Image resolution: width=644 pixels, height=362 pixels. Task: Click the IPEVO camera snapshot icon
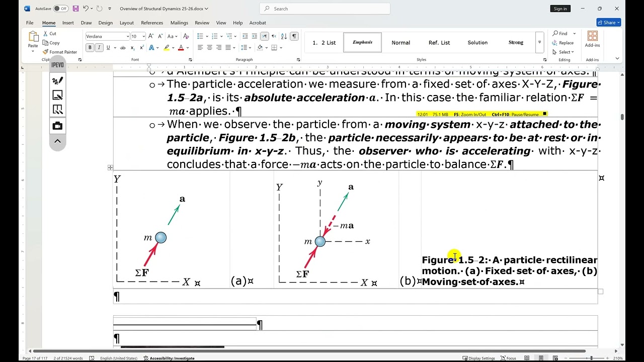(x=57, y=126)
